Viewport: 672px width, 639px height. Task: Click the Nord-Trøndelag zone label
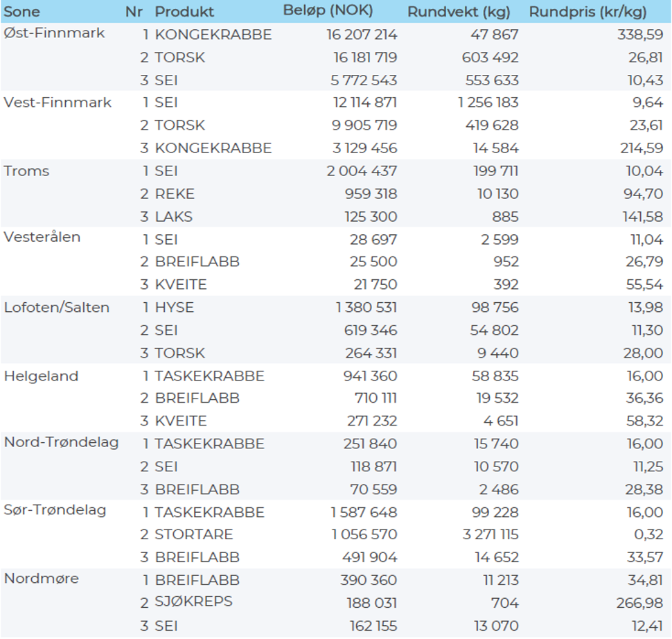tap(61, 443)
